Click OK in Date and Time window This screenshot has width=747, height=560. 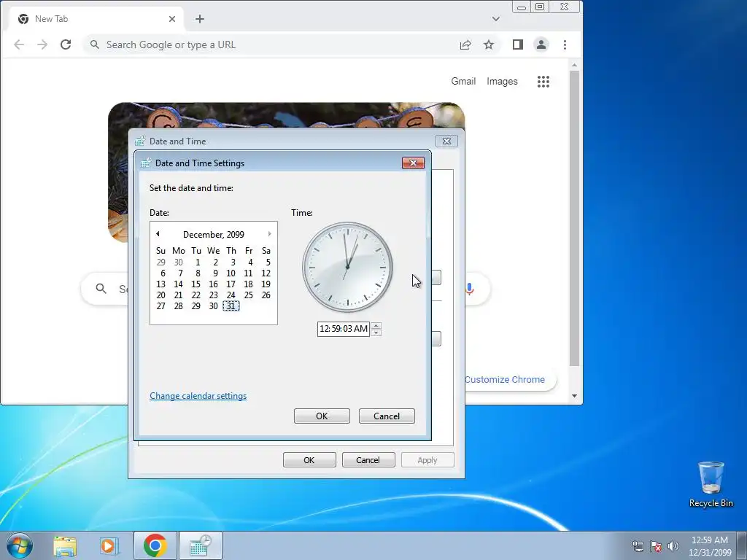click(309, 460)
